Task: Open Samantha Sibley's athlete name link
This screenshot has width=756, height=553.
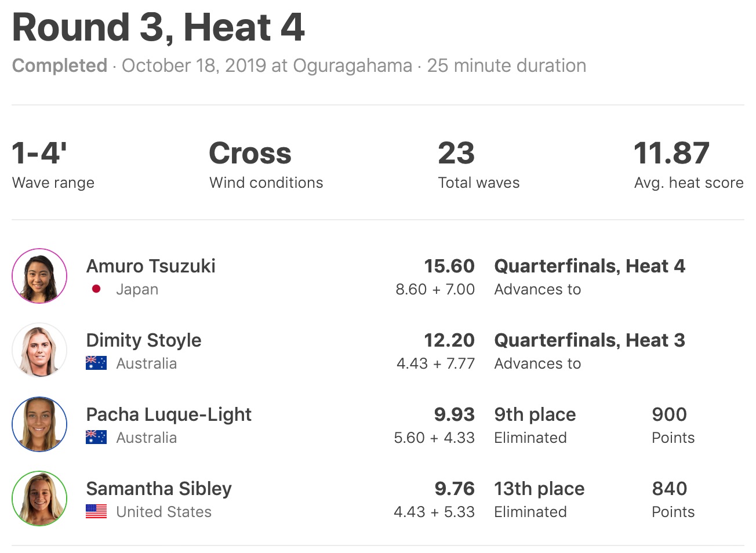Action: [x=159, y=489]
